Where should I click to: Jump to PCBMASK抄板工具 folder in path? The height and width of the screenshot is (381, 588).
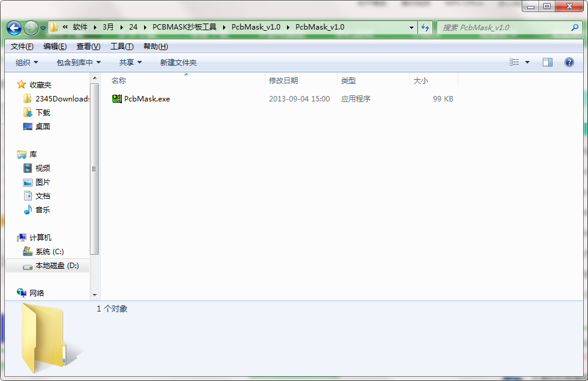tap(185, 27)
